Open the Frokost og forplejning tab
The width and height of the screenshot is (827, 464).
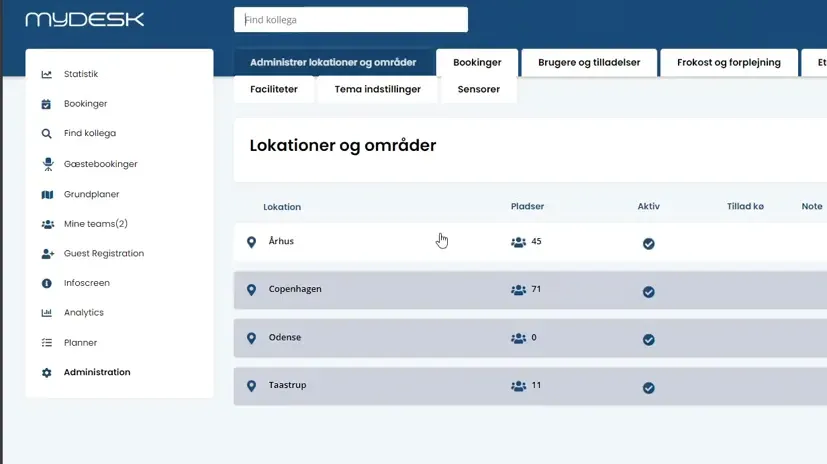729,62
